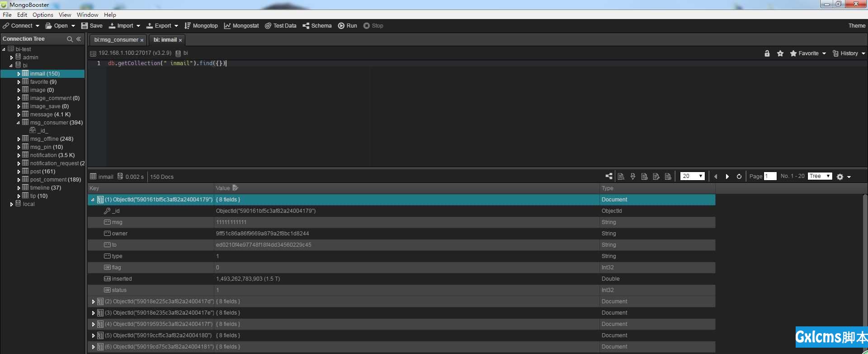The width and height of the screenshot is (868, 354).
Task: Run the query with Run button
Action: (348, 26)
